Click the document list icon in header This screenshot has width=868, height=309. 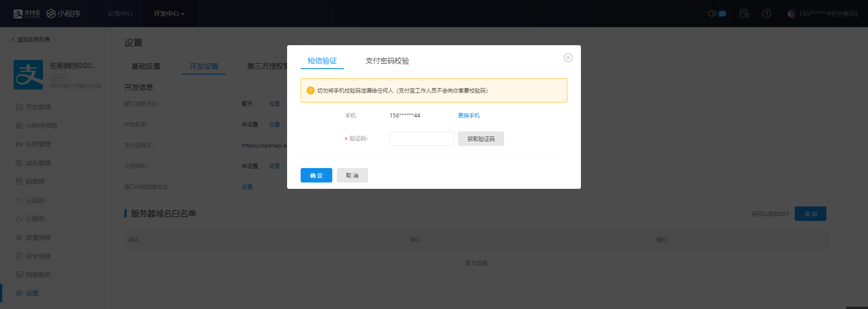[744, 14]
